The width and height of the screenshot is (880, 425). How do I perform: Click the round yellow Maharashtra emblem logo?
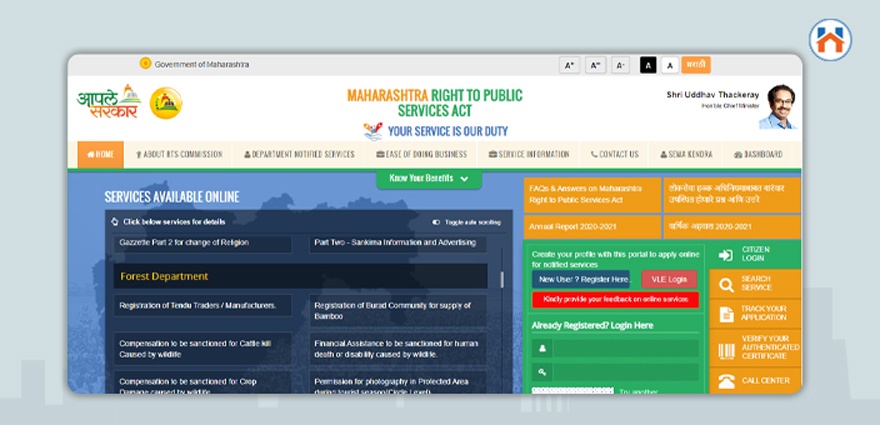pos(166,103)
